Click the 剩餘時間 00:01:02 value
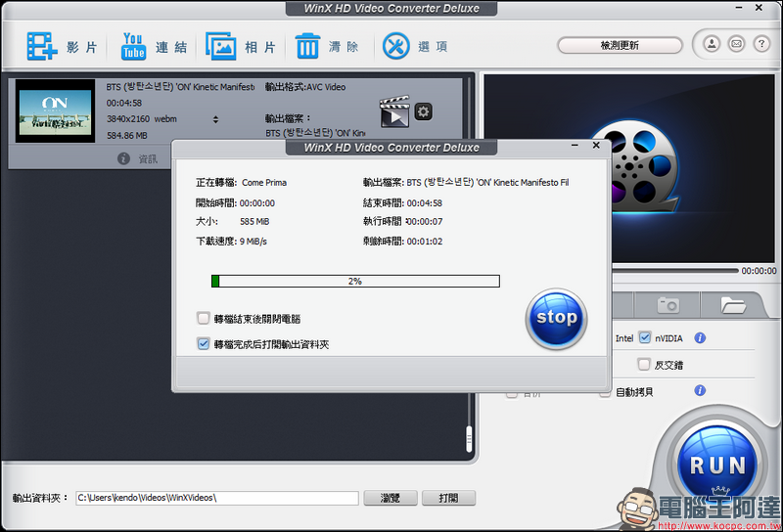This screenshot has width=783, height=532. [x=425, y=241]
